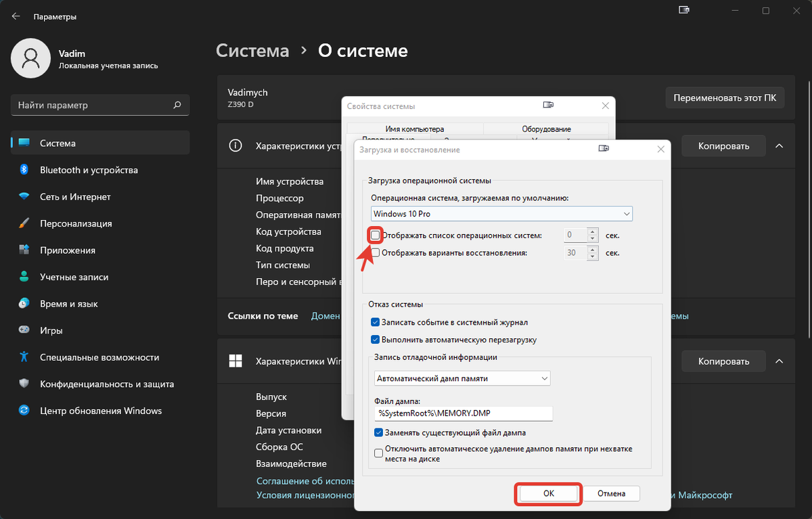Select Система in the settings sidebar
This screenshot has height=519, width=812.
[x=100, y=143]
